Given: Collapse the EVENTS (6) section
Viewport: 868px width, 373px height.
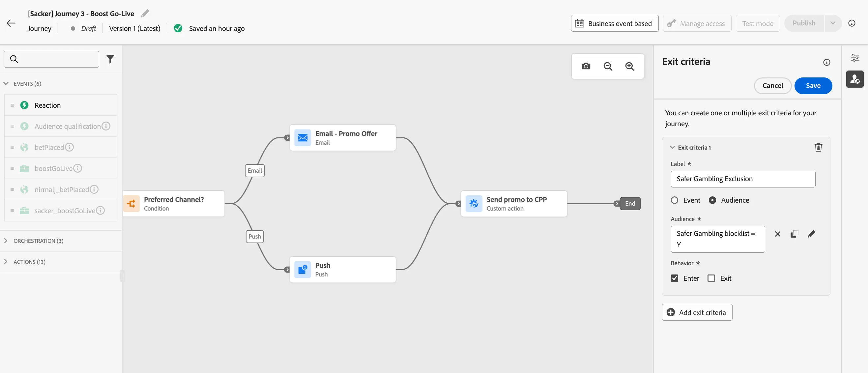Looking at the screenshot, I should [x=6, y=83].
